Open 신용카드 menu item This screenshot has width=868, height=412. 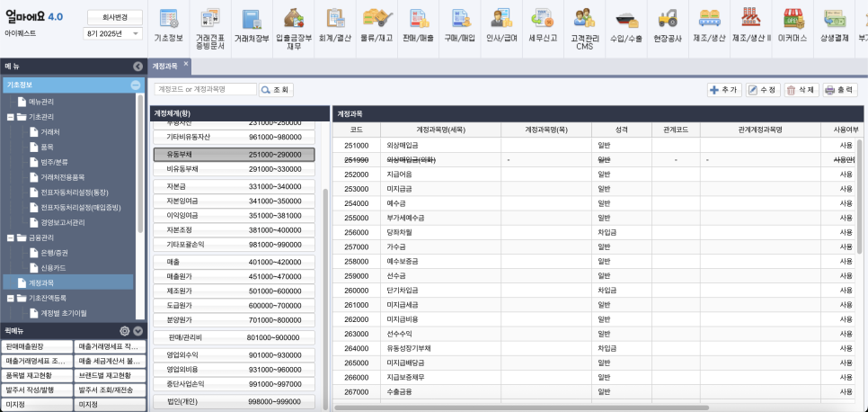tap(53, 268)
